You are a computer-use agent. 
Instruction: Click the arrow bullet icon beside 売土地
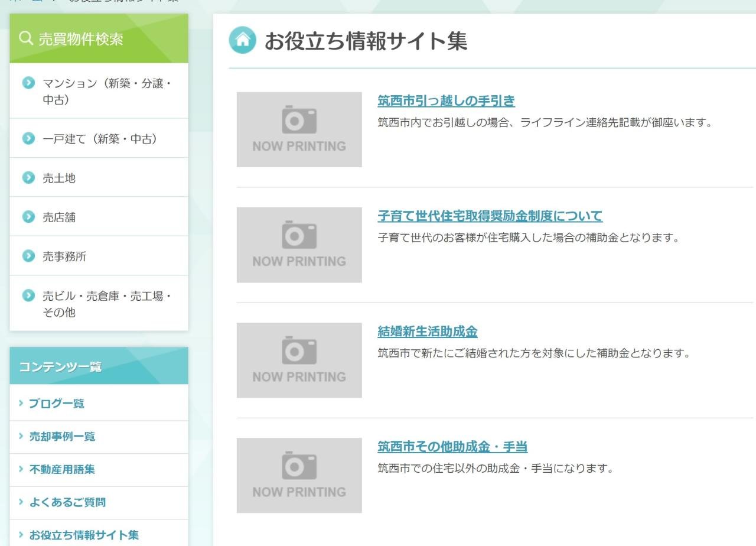coord(28,177)
